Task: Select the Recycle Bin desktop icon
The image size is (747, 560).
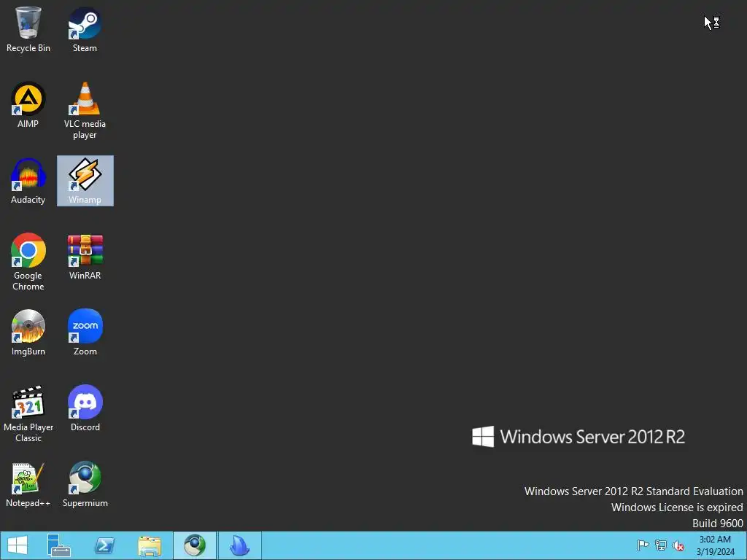Action: click(x=28, y=29)
